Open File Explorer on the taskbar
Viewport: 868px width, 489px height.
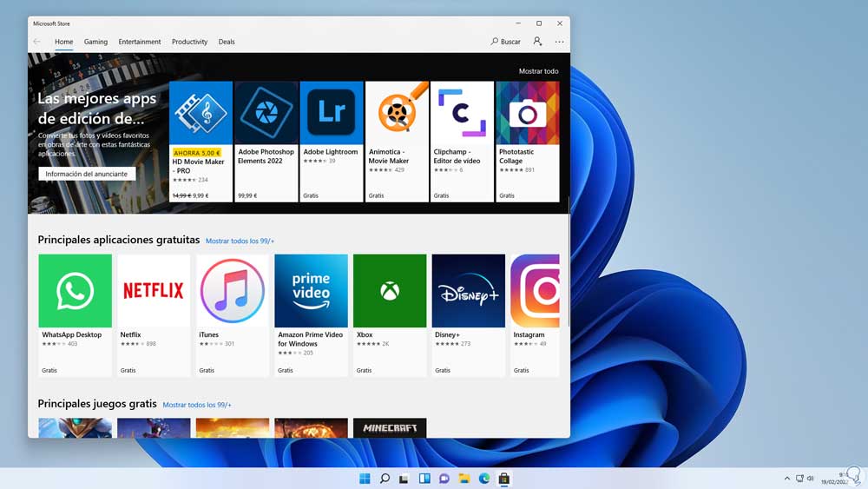[464, 479]
